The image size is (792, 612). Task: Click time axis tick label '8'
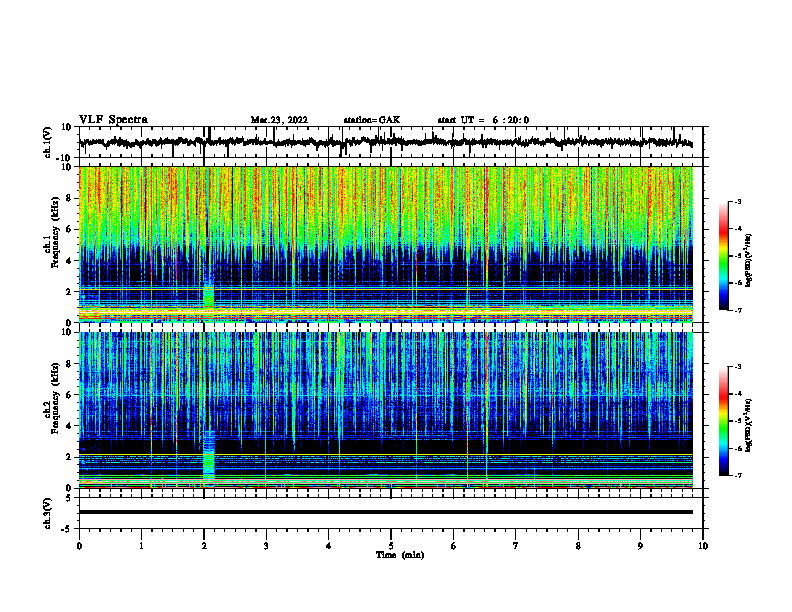(x=578, y=546)
